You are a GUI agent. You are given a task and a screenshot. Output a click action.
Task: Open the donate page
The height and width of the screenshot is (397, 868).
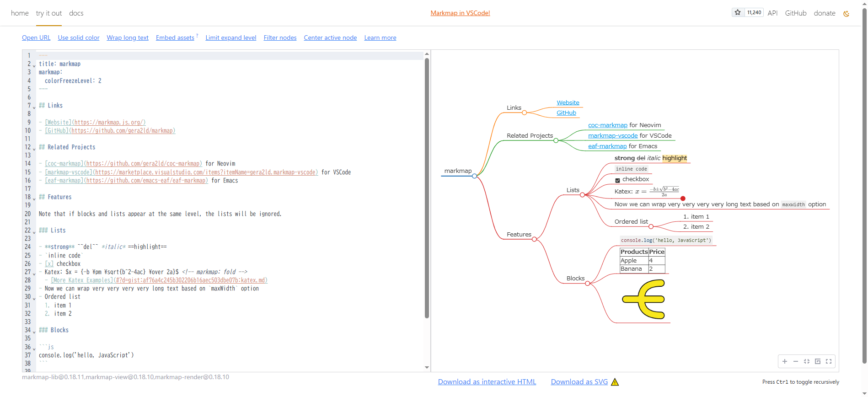825,13
